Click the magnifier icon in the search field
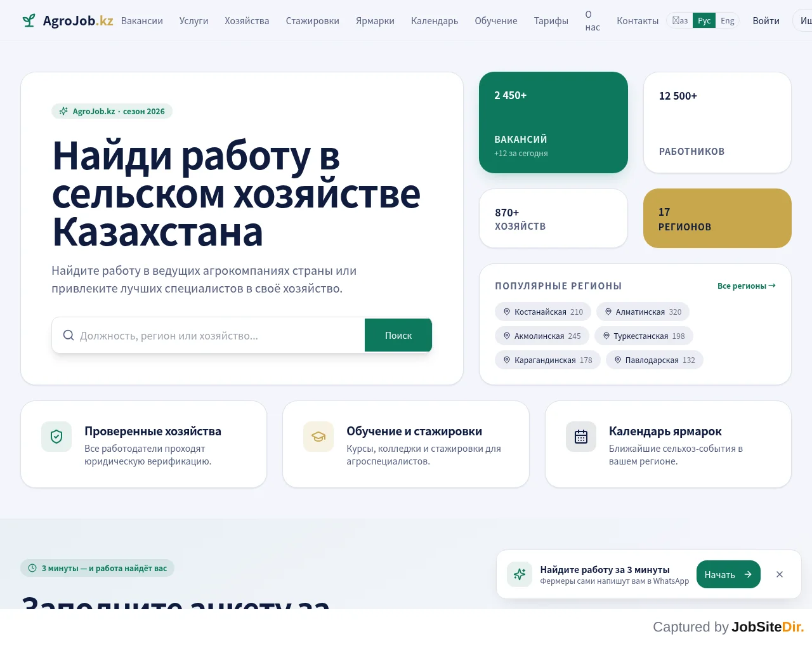812x646 pixels. pos(69,335)
